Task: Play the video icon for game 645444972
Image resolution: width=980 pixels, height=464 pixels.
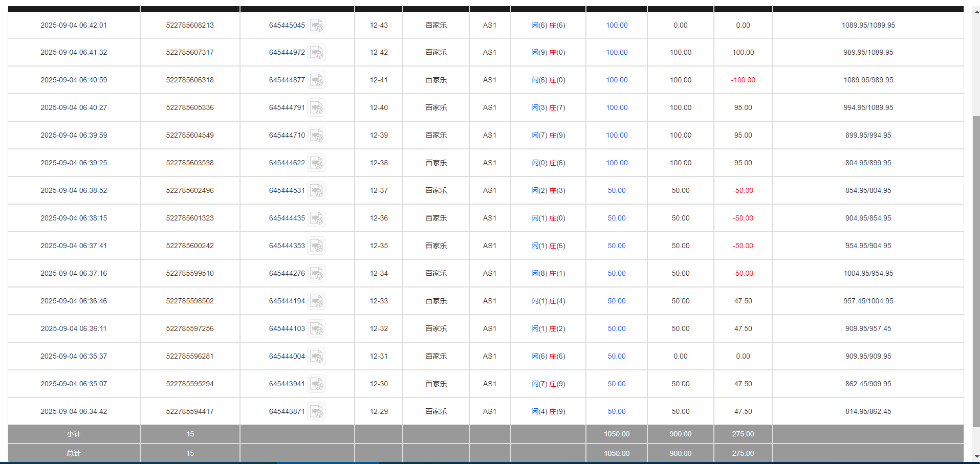Action: click(317, 53)
